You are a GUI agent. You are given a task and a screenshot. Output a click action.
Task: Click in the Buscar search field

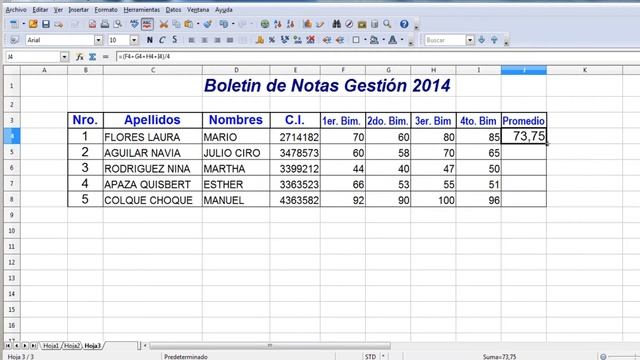coord(444,40)
